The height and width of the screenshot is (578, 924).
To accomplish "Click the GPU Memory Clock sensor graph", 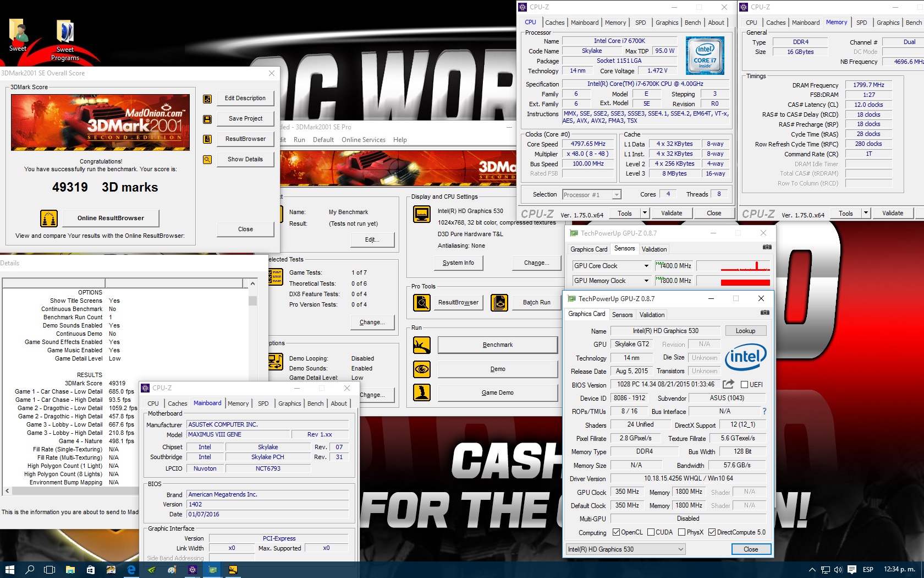I will tap(733, 281).
